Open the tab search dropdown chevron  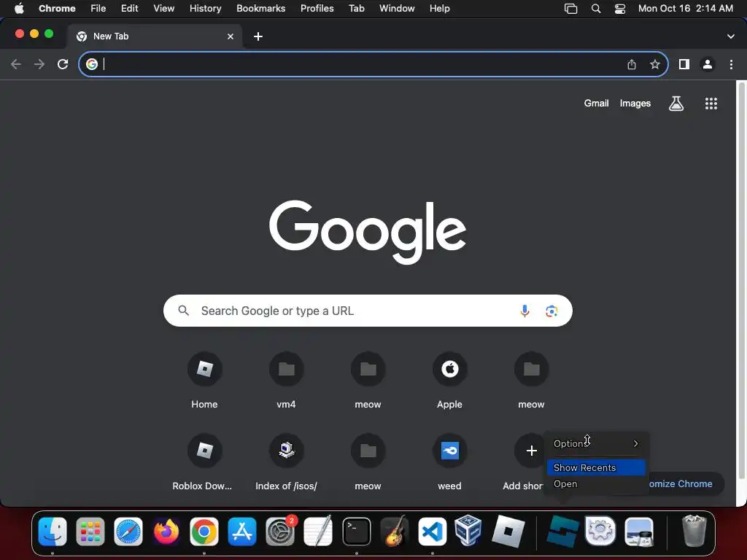point(731,36)
